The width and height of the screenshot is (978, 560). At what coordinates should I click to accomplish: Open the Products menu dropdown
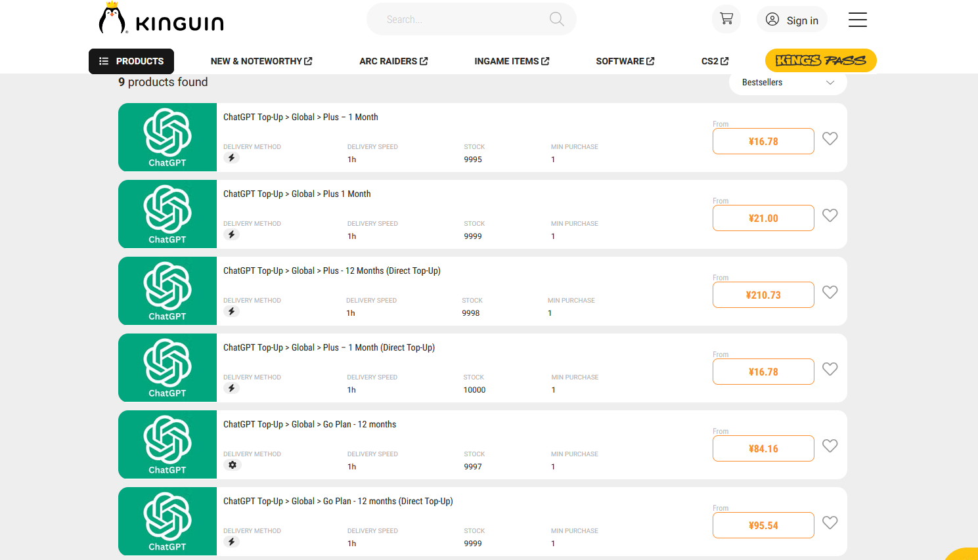tap(131, 61)
